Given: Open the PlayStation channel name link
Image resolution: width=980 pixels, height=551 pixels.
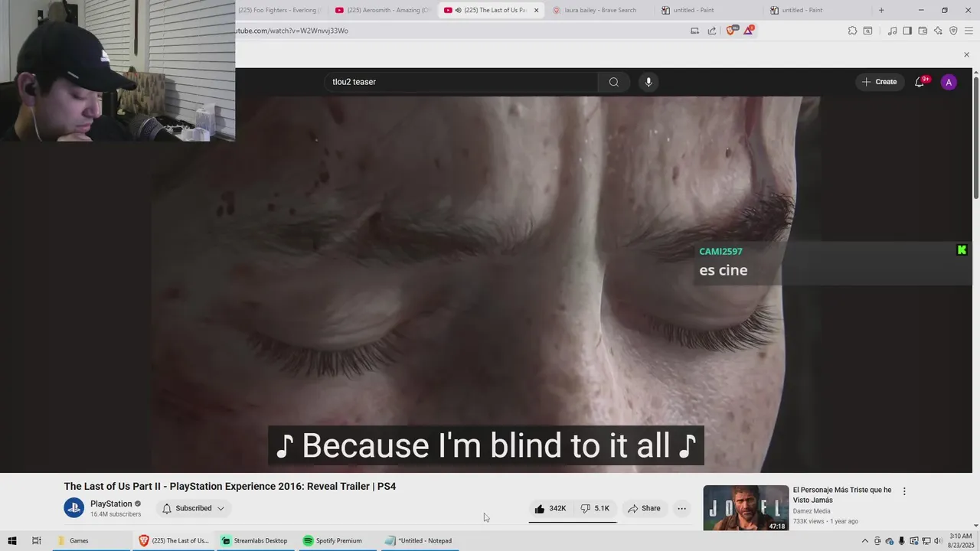Looking at the screenshot, I should 111,504.
